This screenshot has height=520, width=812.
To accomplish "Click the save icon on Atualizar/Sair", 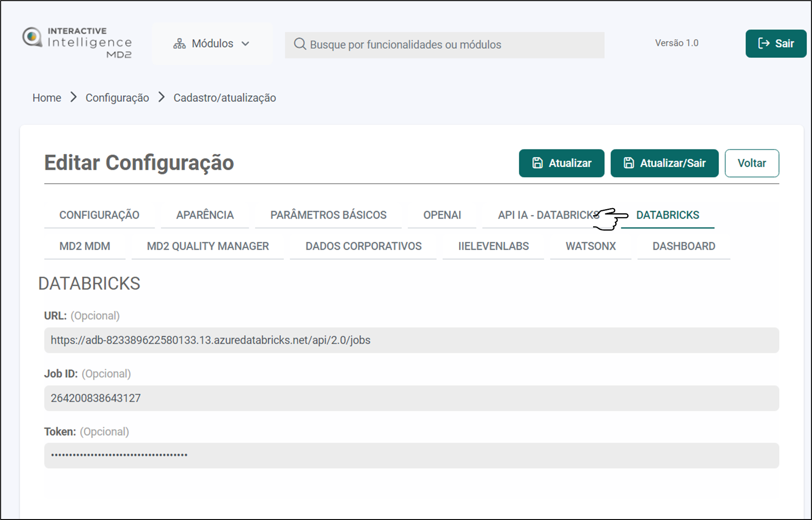I will coord(629,163).
